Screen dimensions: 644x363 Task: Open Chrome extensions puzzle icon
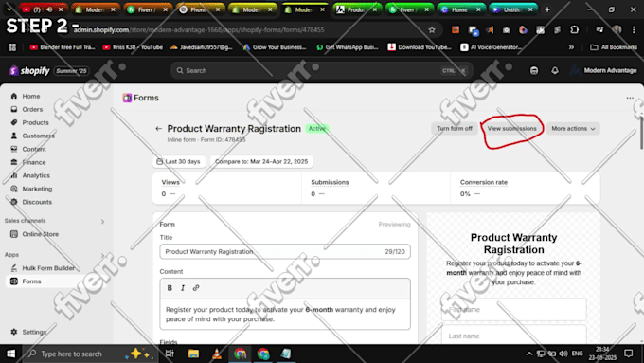[575, 29]
